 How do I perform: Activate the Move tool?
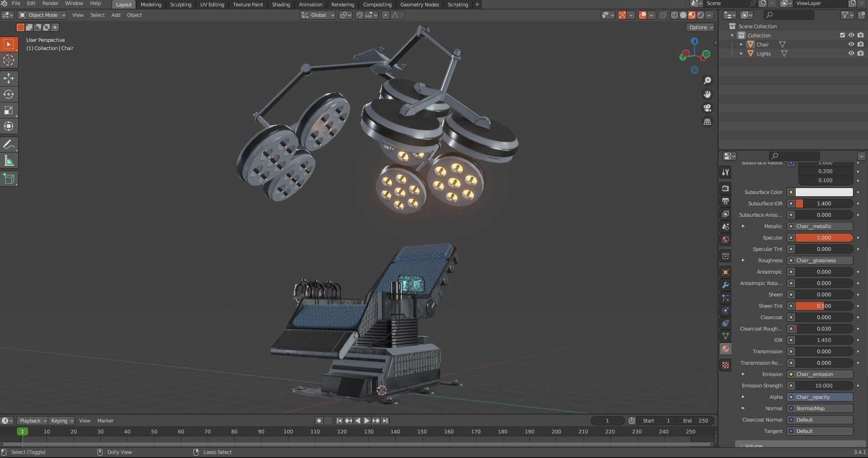point(9,78)
